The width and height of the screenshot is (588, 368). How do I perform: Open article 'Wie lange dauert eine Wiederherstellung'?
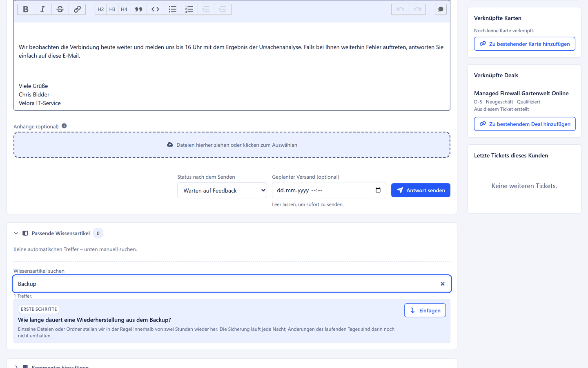click(94, 320)
